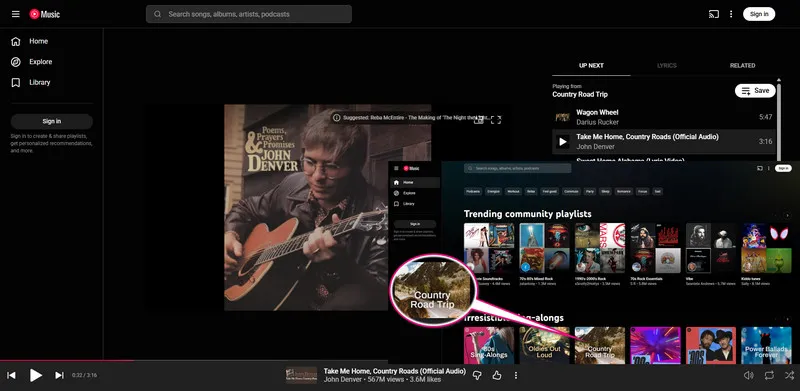Open the top-right three-dot settings menu
Image resolution: width=800 pixels, height=391 pixels.
point(731,14)
